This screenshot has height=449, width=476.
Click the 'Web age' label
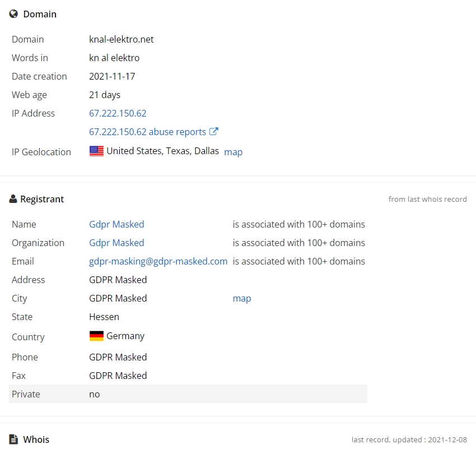click(29, 95)
